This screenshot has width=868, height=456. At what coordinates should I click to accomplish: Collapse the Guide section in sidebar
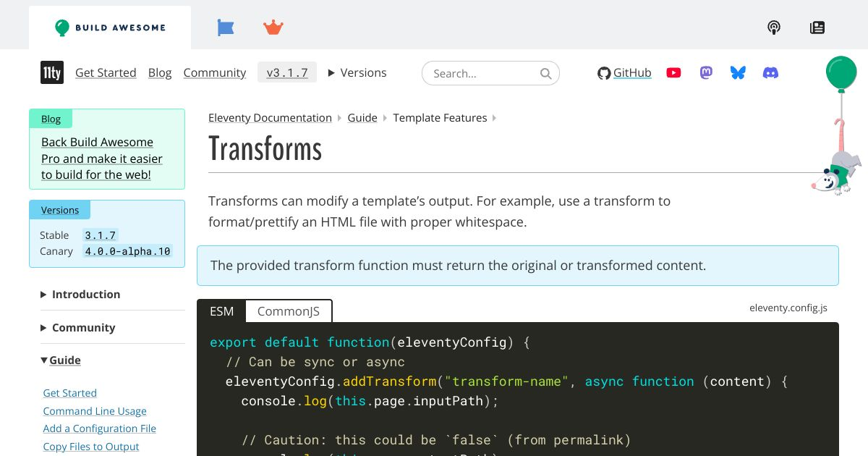point(61,360)
